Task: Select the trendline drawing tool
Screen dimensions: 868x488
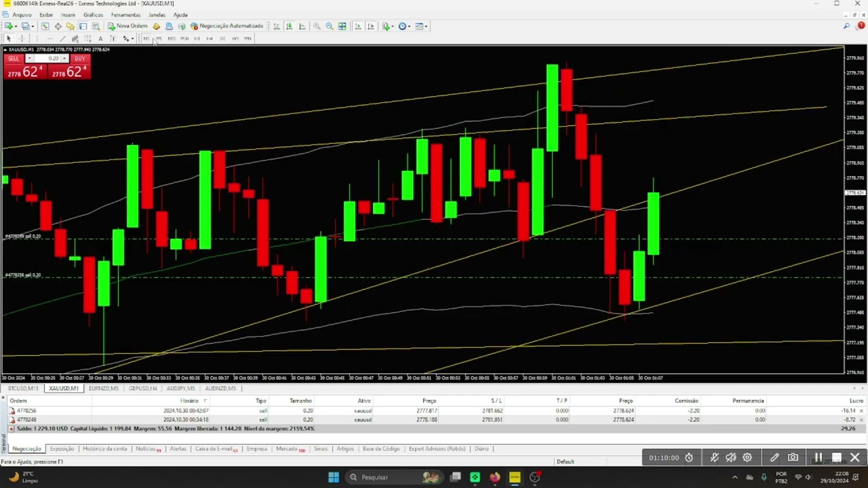Action: tap(62, 39)
